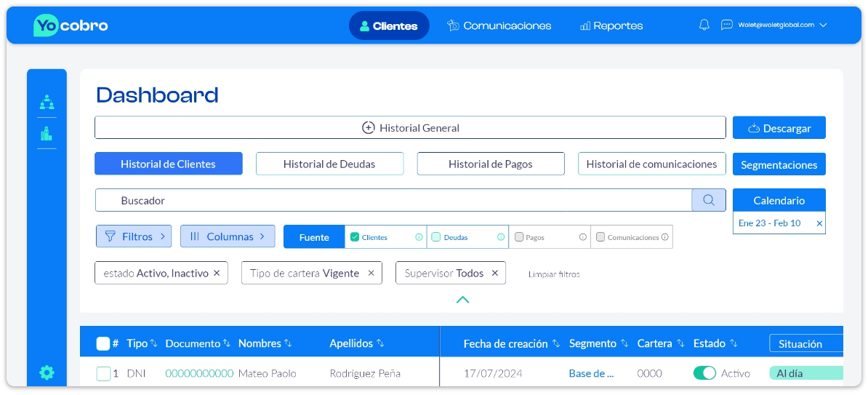Screen dimensions: 868x395
Task: Uncheck the Clientes source checkbox
Action: click(355, 237)
